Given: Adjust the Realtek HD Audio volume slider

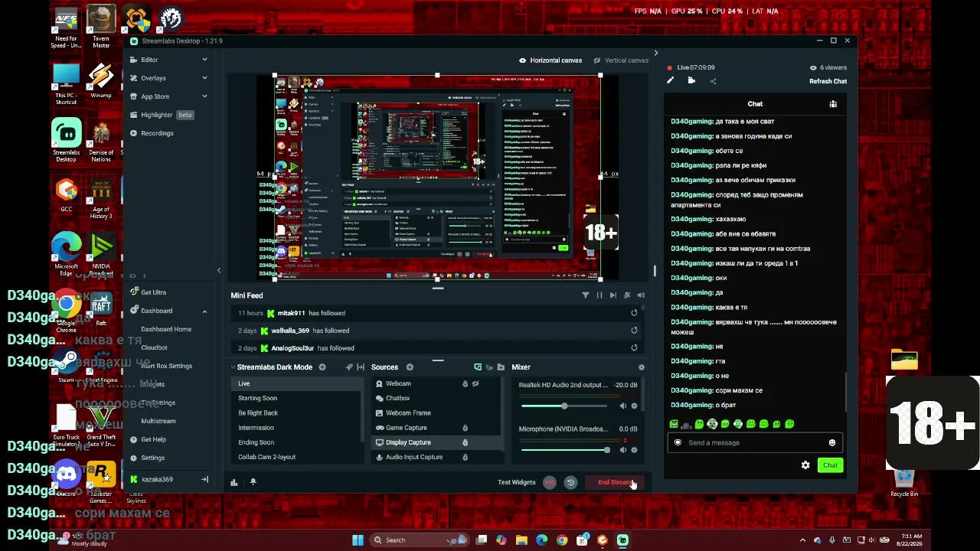Looking at the screenshot, I should coord(565,406).
